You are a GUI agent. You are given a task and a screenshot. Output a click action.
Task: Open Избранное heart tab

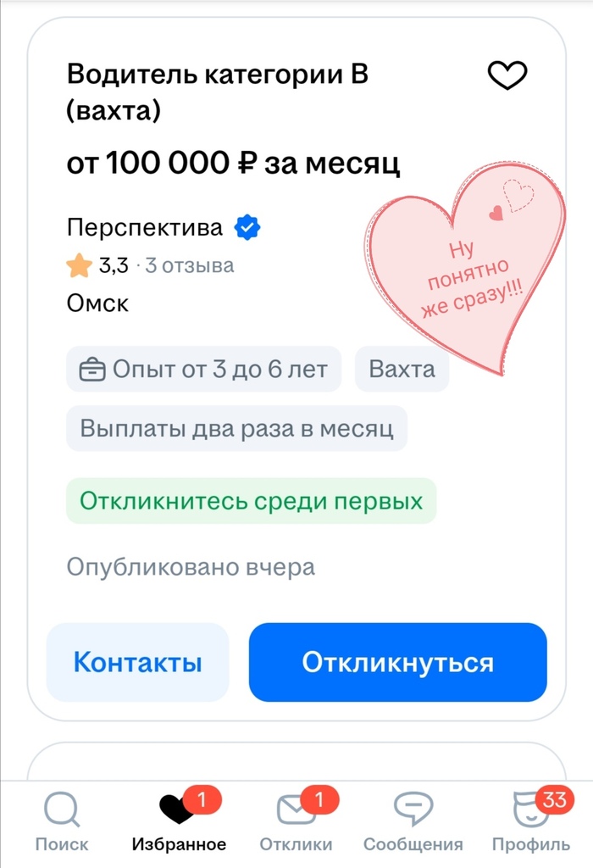(x=177, y=810)
